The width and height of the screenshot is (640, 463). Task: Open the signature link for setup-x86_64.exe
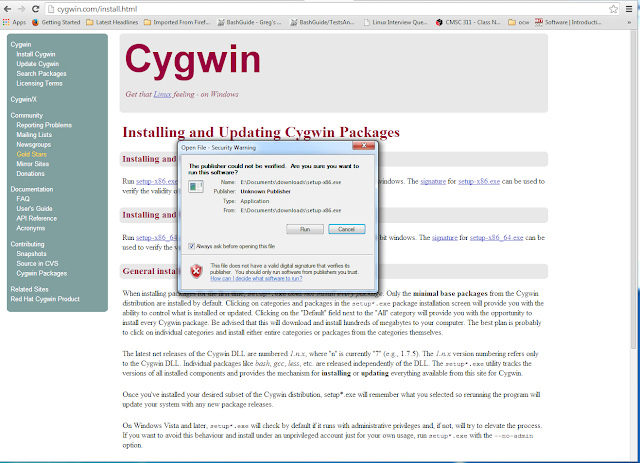[444, 238]
